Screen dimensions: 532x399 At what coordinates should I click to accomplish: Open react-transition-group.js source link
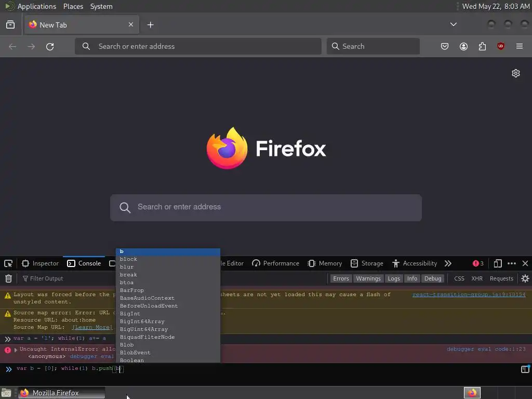click(x=469, y=295)
